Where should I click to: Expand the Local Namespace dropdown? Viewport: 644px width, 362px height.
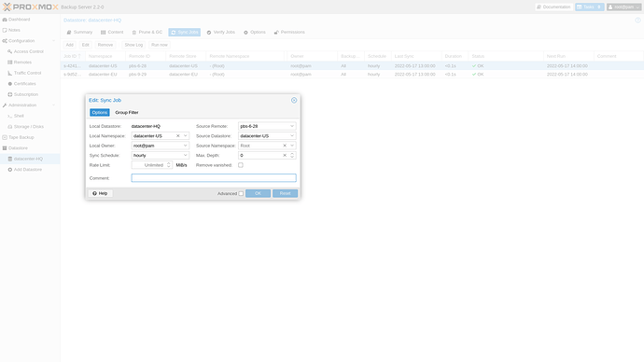[185, 136]
